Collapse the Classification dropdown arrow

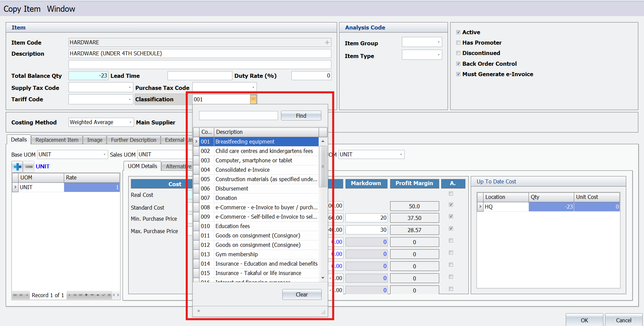(x=253, y=99)
